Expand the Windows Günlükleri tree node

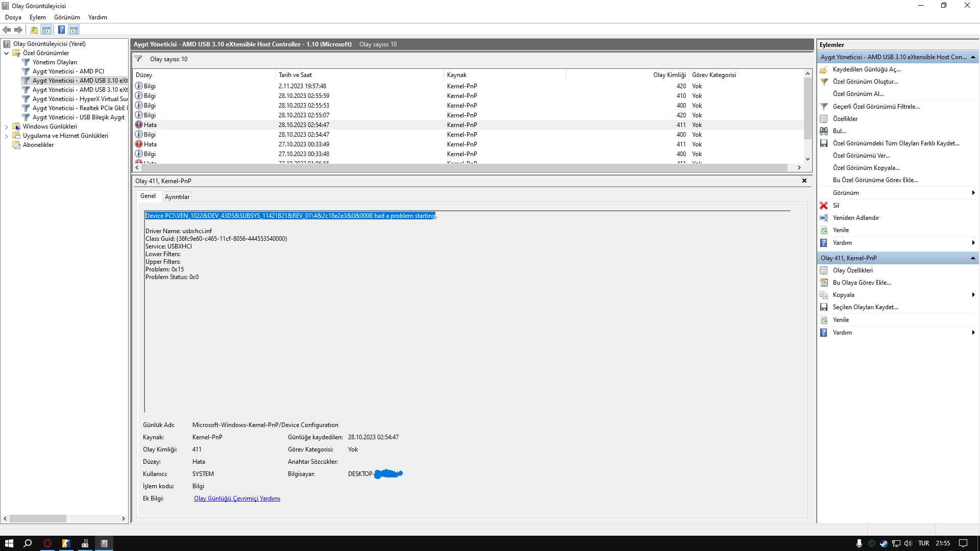click(6, 127)
